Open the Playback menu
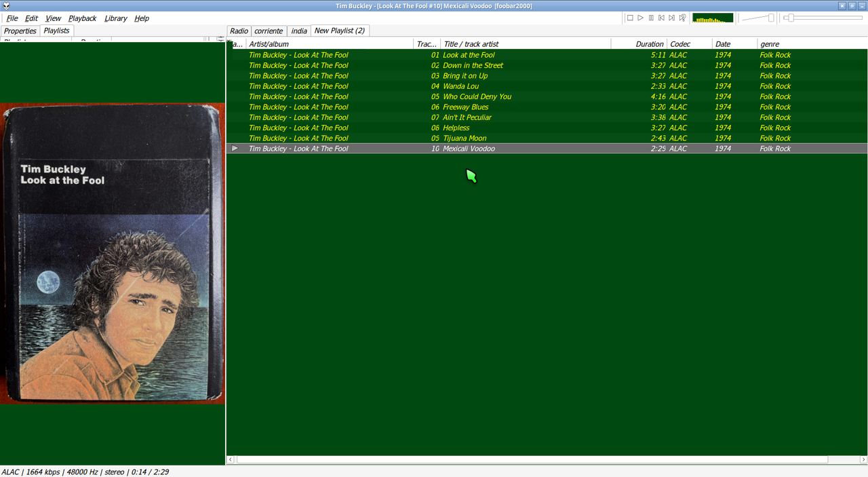The image size is (868, 477). pos(82,18)
